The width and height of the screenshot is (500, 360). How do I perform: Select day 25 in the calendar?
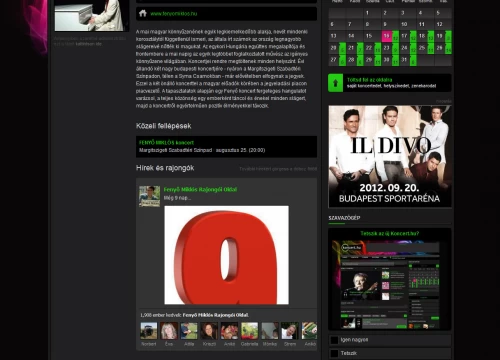422,48
